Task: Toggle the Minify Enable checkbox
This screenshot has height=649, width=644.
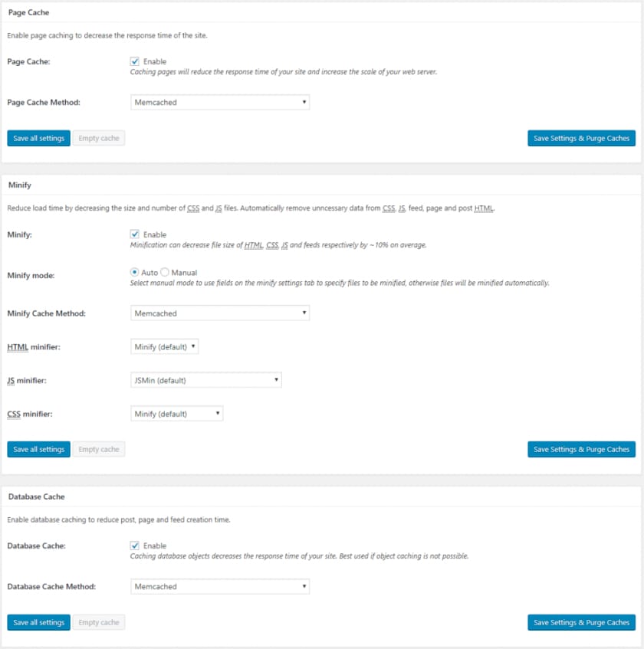Action: click(x=135, y=234)
